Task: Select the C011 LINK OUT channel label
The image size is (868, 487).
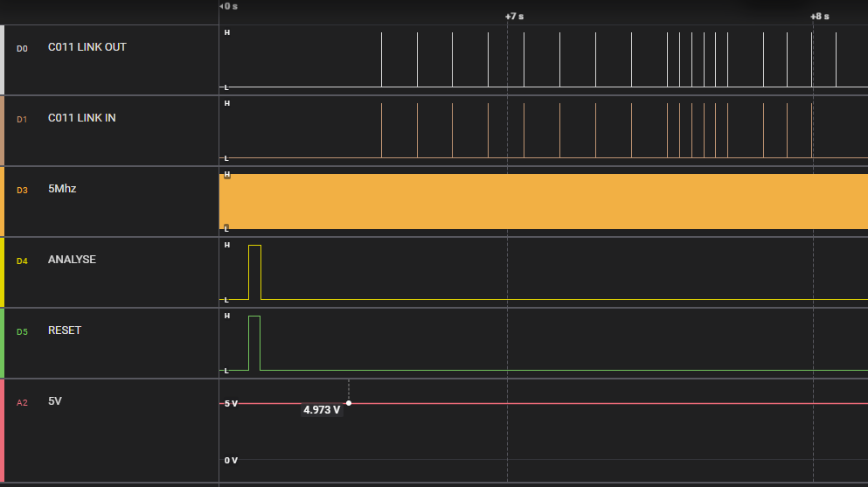Action: [x=87, y=47]
